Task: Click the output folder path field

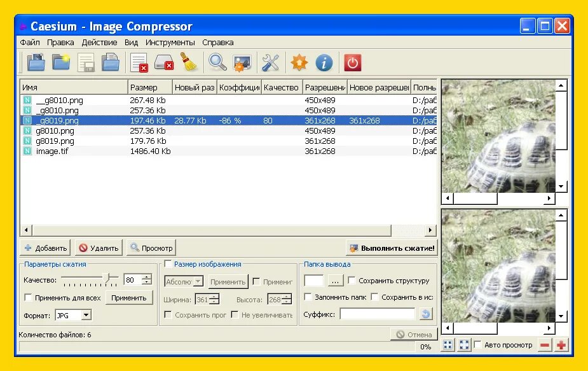Action: (x=314, y=281)
